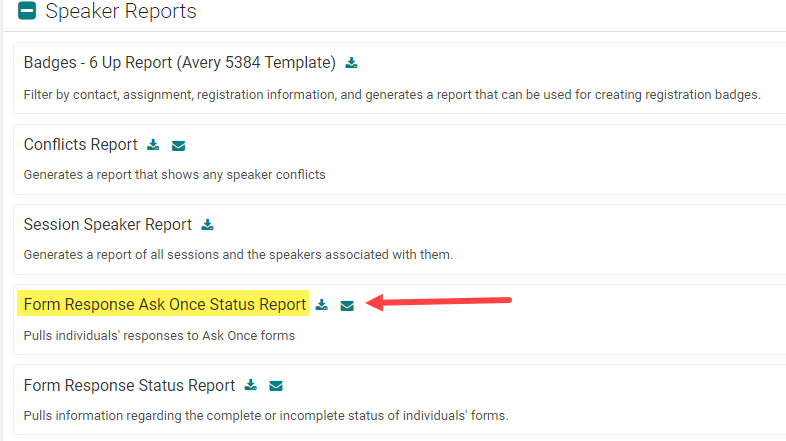The width and height of the screenshot is (786, 441).
Task: Open Badges - 6 Up Report title
Action: pos(179,63)
